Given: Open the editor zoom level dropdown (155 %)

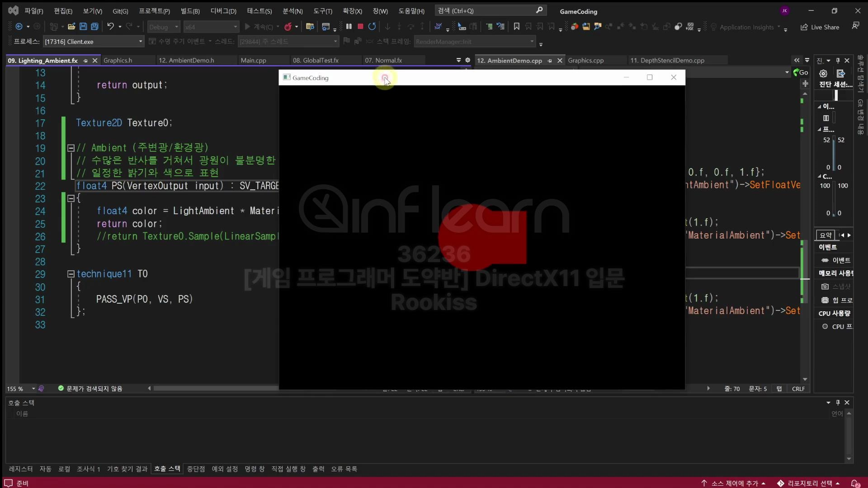Looking at the screenshot, I should click(x=33, y=389).
